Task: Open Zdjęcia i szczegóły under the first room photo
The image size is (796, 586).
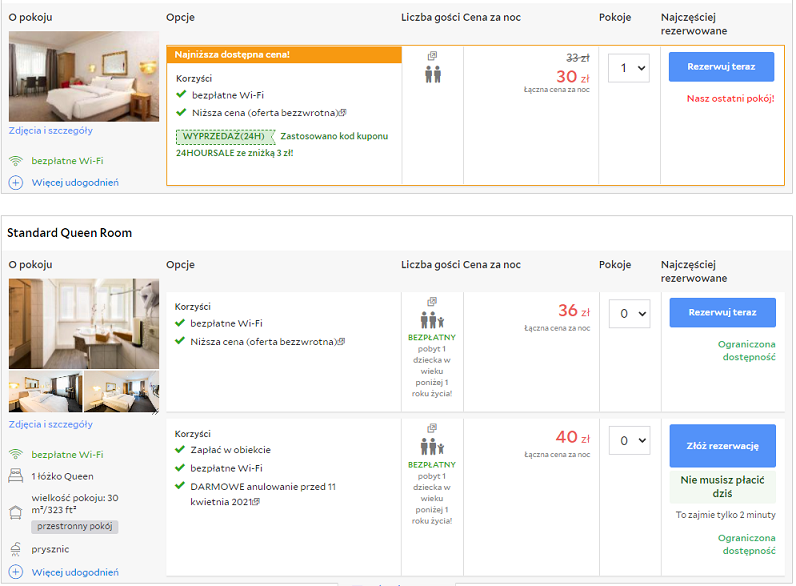Action: [51, 131]
